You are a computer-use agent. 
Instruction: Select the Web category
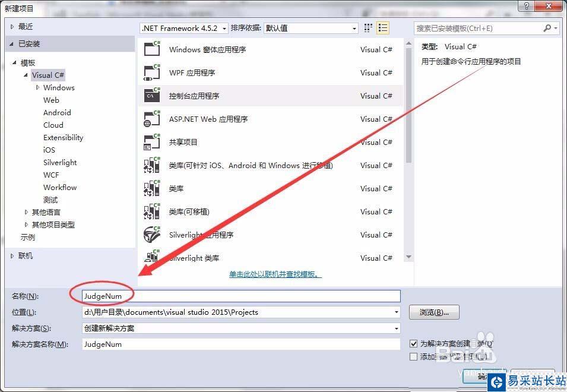(51, 100)
